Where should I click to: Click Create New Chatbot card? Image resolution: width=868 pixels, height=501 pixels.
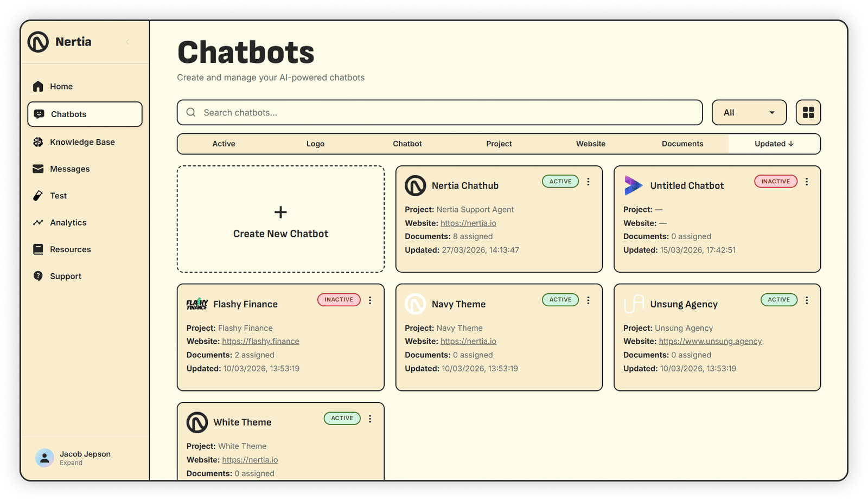(280, 219)
